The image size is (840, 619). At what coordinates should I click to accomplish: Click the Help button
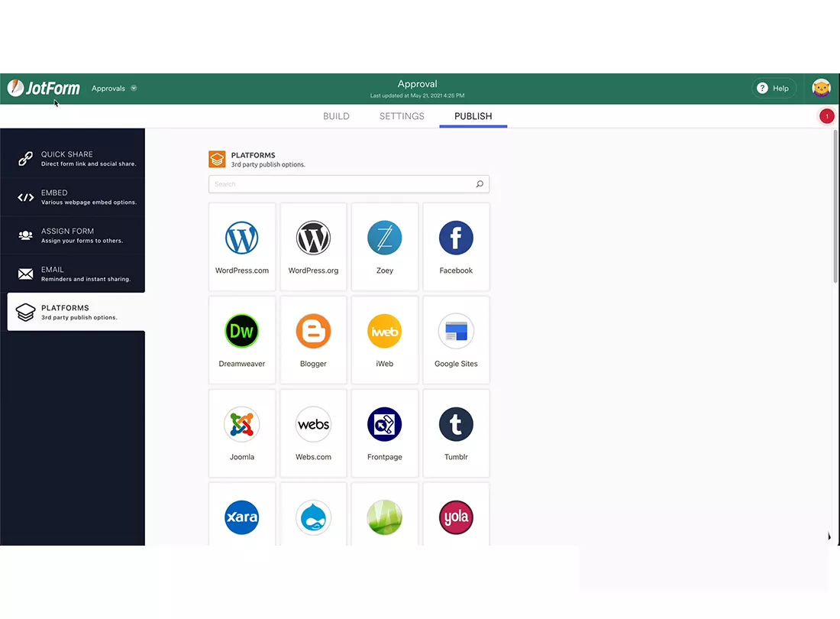point(774,89)
